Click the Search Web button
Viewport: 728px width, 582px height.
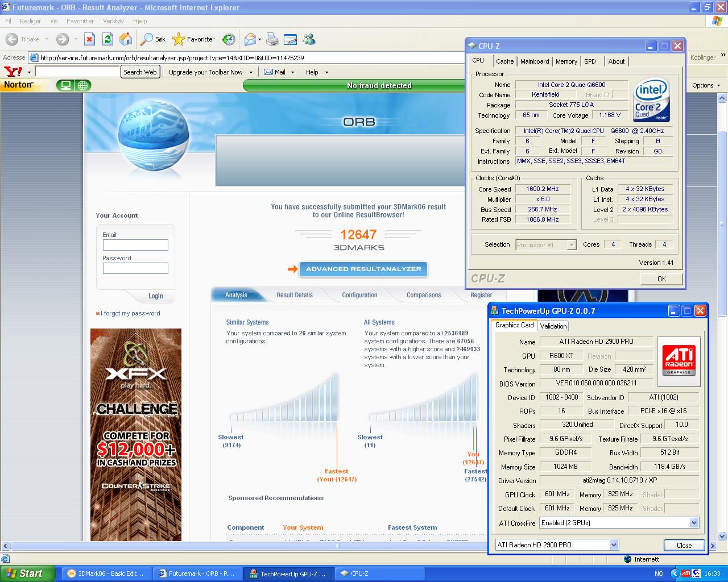click(x=140, y=72)
